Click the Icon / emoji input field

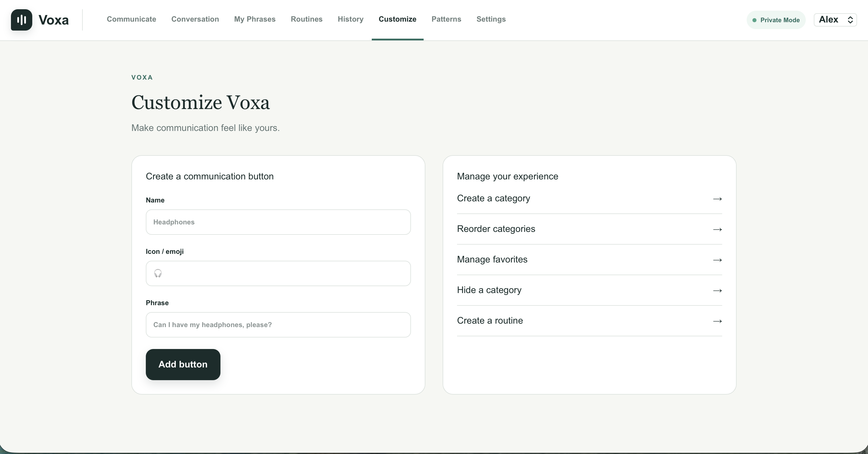(278, 273)
